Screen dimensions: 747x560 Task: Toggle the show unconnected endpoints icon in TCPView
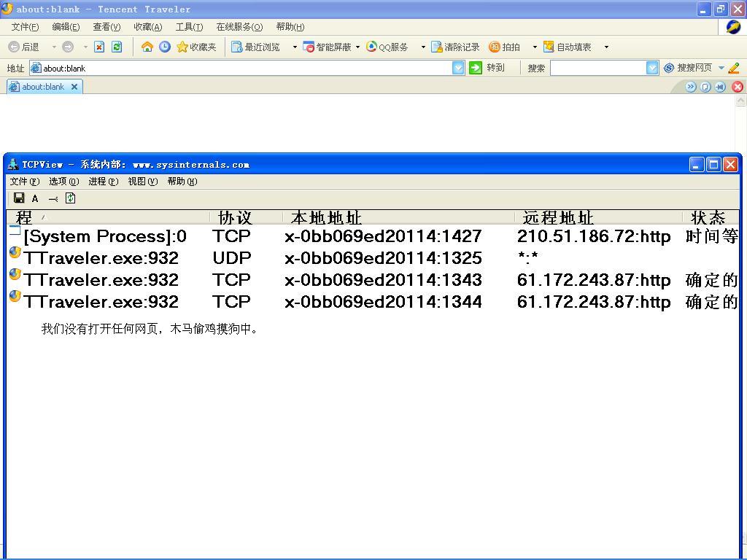pos(53,198)
